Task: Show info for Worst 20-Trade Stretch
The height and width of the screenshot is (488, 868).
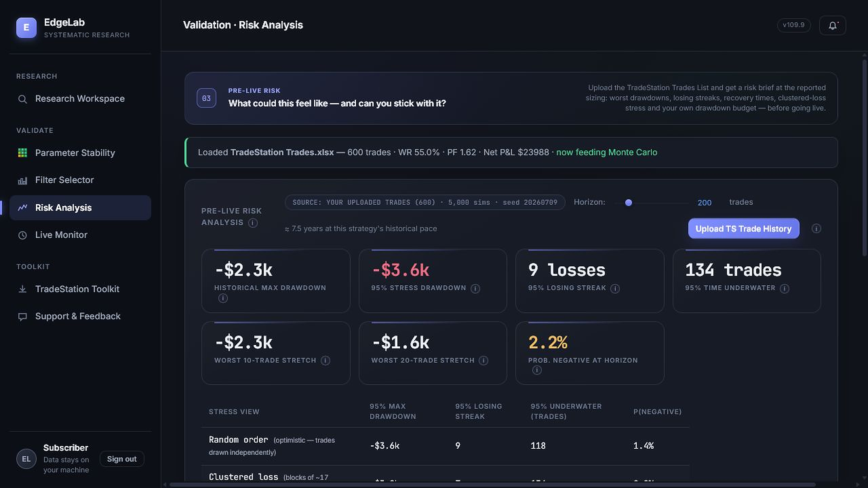Action: (x=484, y=361)
